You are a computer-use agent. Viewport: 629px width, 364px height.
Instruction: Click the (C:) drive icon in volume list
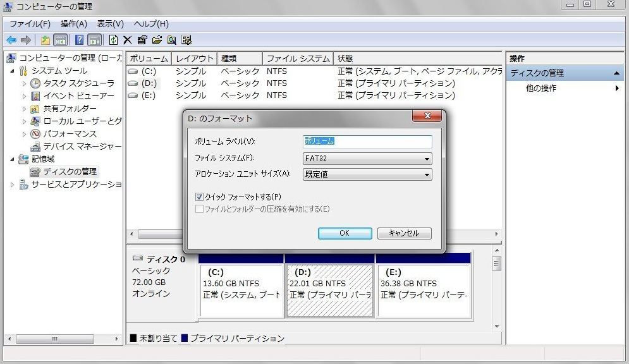pyautogui.click(x=133, y=71)
